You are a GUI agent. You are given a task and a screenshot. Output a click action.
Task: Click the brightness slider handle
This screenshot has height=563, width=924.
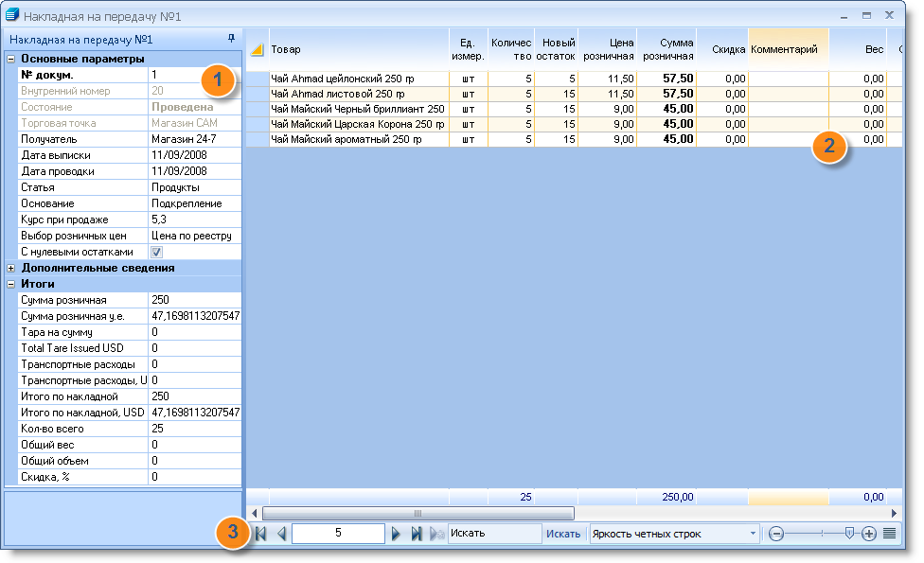pyautogui.click(x=849, y=534)
